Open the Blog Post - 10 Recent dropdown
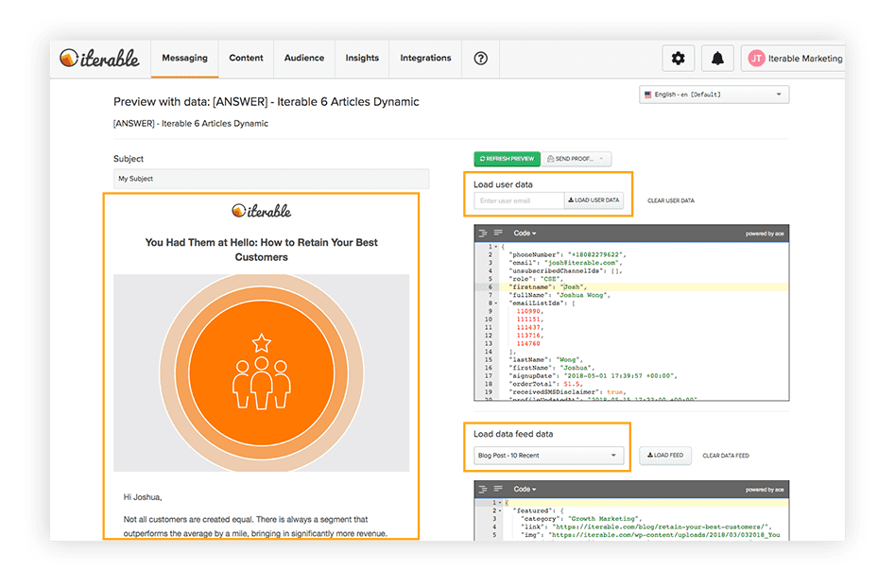This screenshot has width=895, height=588. (x=548, y=455)
